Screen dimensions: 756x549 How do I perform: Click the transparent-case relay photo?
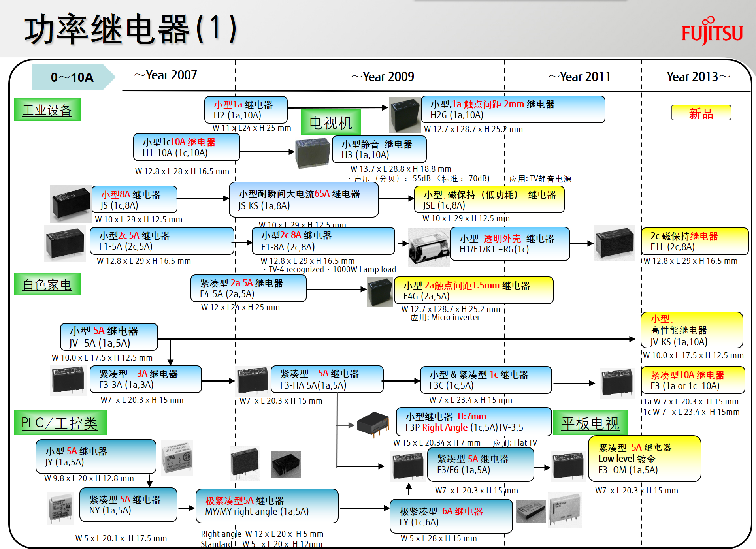(429, 247)
